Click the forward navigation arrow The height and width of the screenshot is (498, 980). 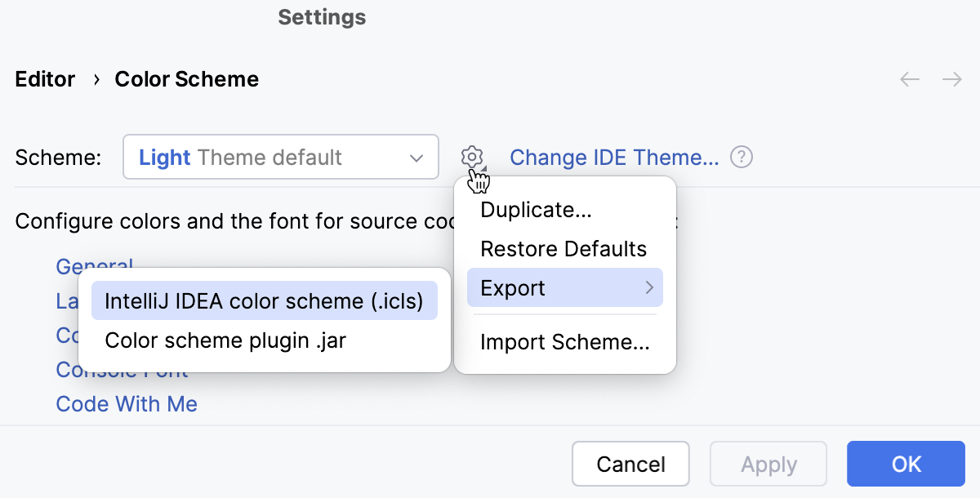[951, 78]
